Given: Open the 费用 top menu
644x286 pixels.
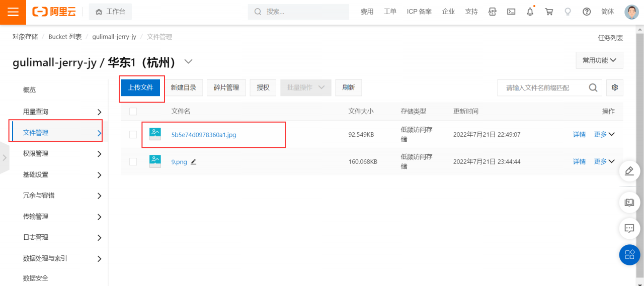Looking at the screenshot, I should coord(367,12).
